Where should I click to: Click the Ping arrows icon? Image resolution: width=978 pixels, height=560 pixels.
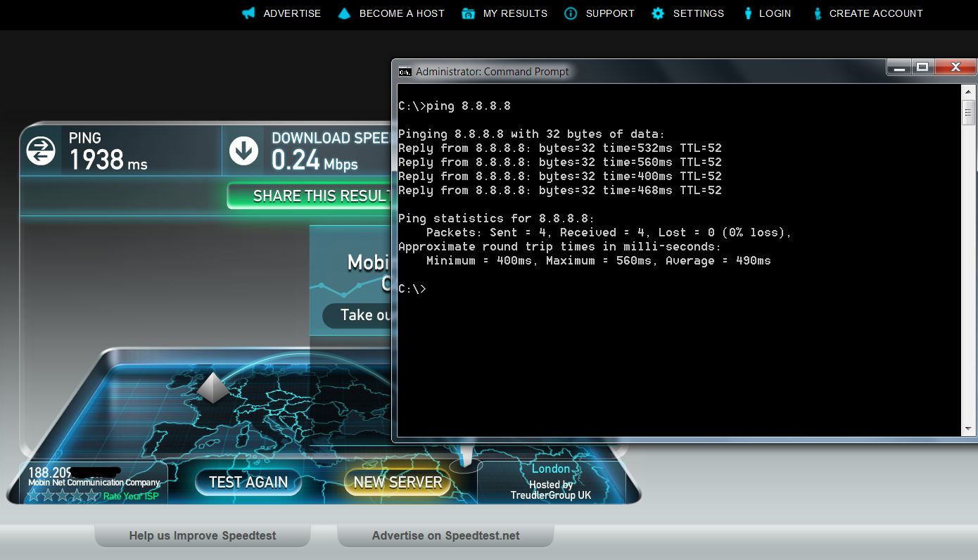point(41,151)
